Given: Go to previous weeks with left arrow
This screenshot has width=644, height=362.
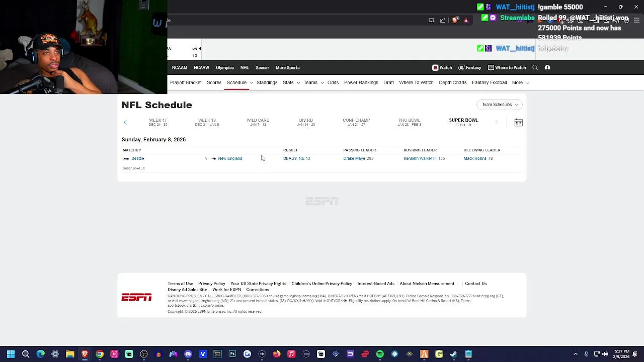Looking at the screenshot, I should click(x=125, y=122).
